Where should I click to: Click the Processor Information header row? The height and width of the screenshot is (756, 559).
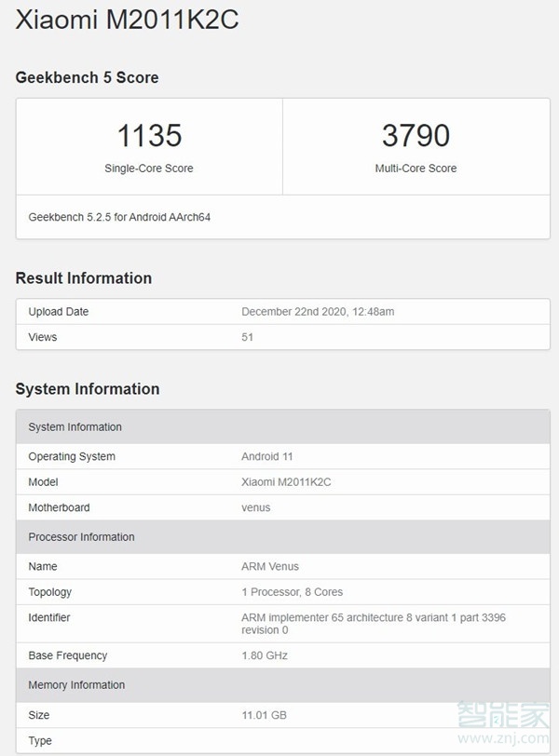tap(283, 536)
